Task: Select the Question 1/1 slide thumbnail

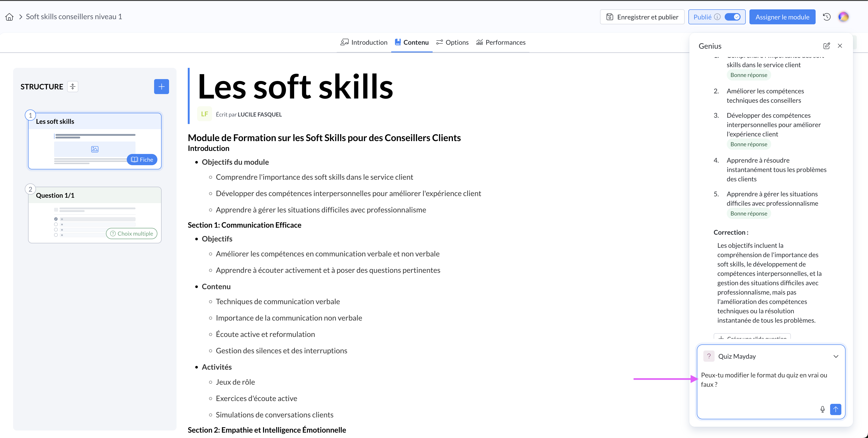Action: [95, 215]
